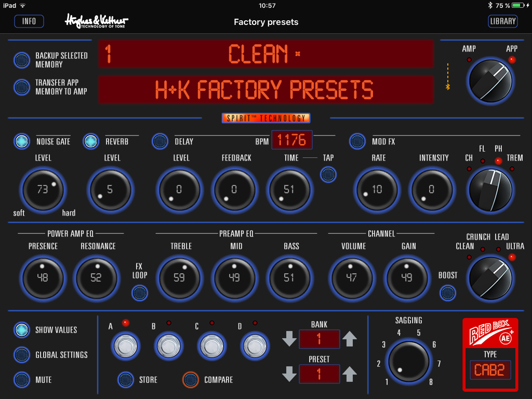The image size is (532, 399).
Task: Click the Delay Feedback knob
Action: 234,190
